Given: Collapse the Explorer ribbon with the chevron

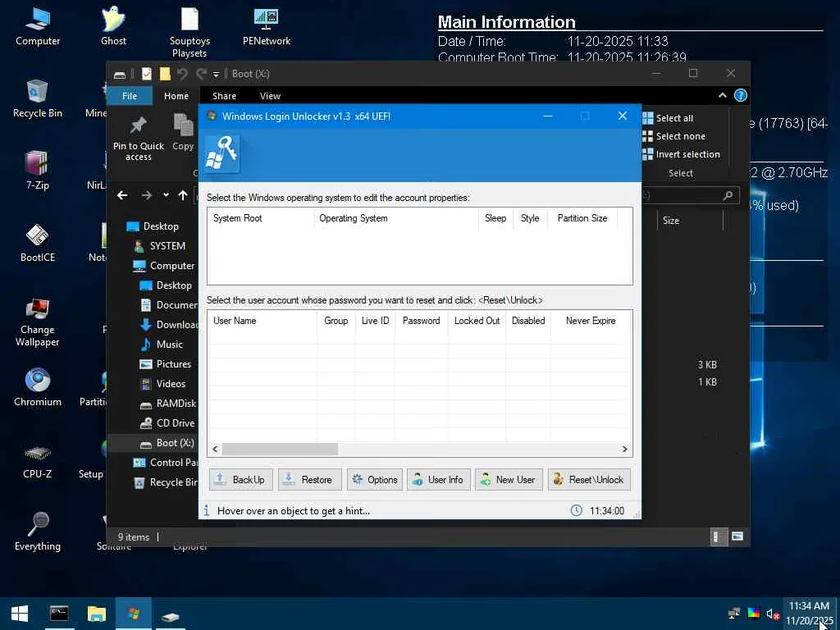Looking at the screenshot, I should pyautogui.click(x=722, y=95).
